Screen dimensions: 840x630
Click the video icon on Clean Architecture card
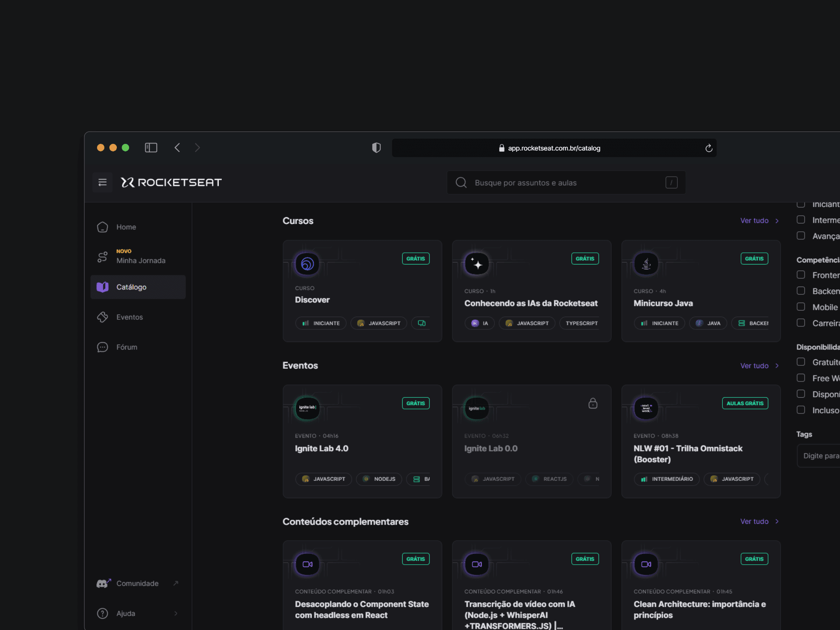(x=646, y=564)
